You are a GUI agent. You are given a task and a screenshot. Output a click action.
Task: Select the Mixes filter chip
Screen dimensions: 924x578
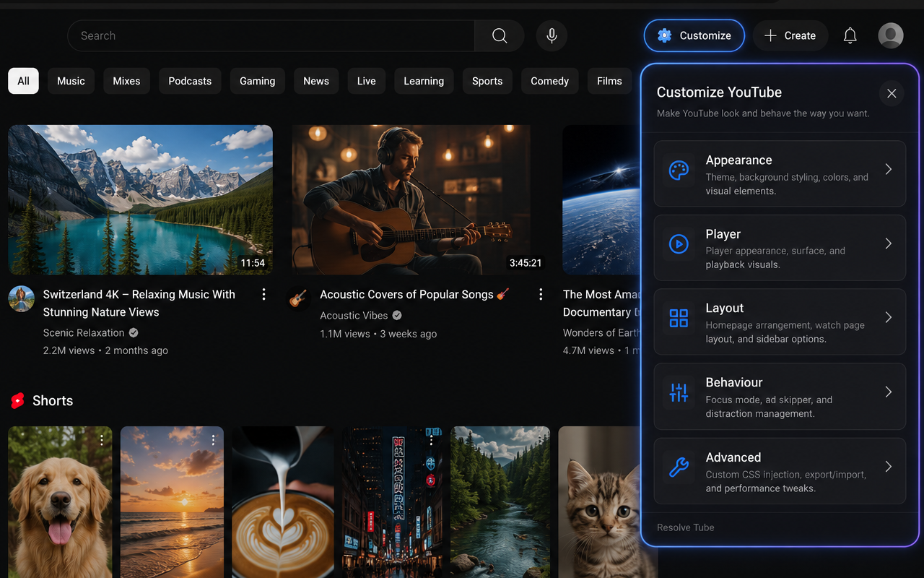[x=126, y=81]
